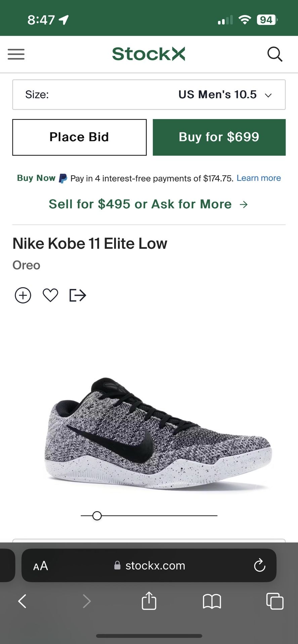Open the AA reader view menu
Screen dimensions: 298x644
click(41, 566)
